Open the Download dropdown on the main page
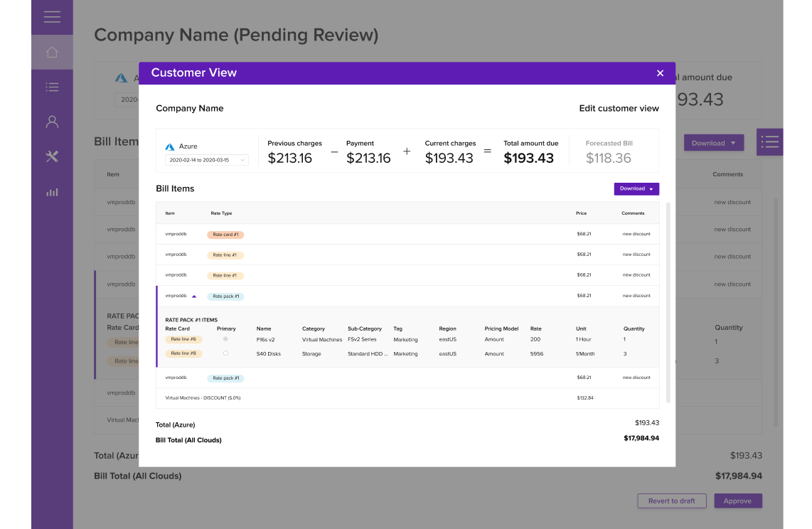Screen dimensions: 812x529 click(713, 142)
